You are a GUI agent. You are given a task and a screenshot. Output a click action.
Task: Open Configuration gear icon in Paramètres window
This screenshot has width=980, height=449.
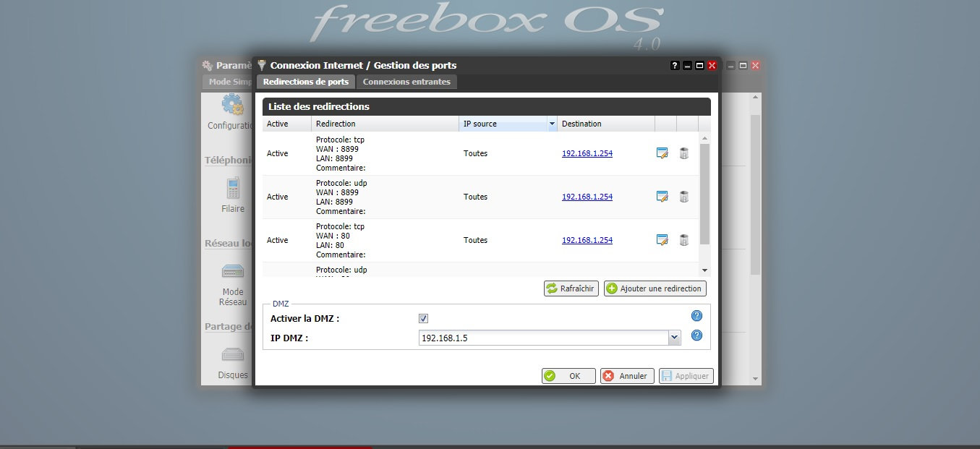(232, 104)
